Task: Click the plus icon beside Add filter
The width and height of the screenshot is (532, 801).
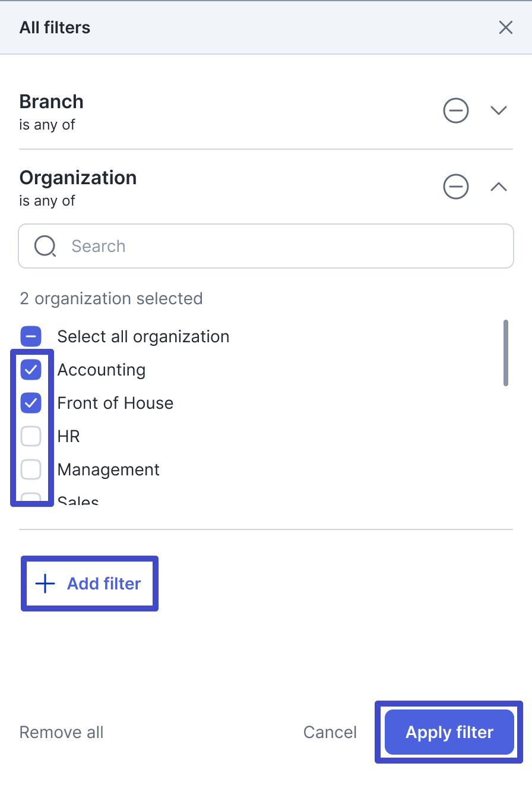Action: click(45, 584)
